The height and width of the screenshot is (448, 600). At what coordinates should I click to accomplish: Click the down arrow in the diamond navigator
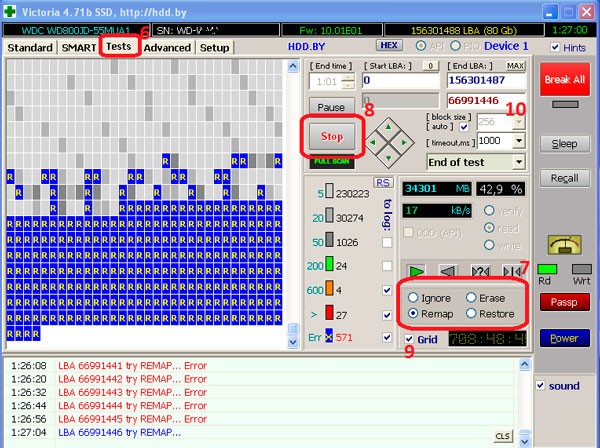389,158
